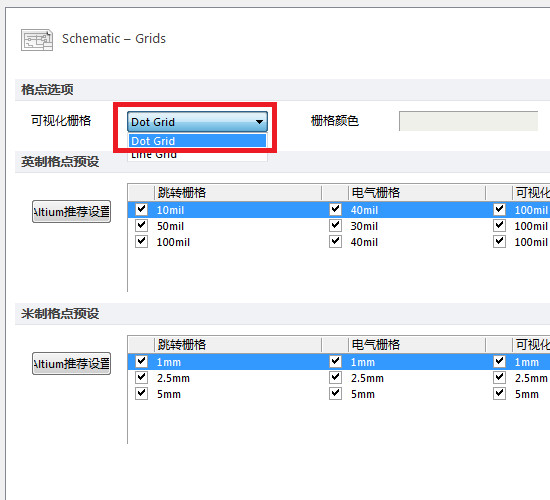Toggle the 1mm electrical grid checkbox
Viewport: 550px width, 500px height.
click(335, 361)
